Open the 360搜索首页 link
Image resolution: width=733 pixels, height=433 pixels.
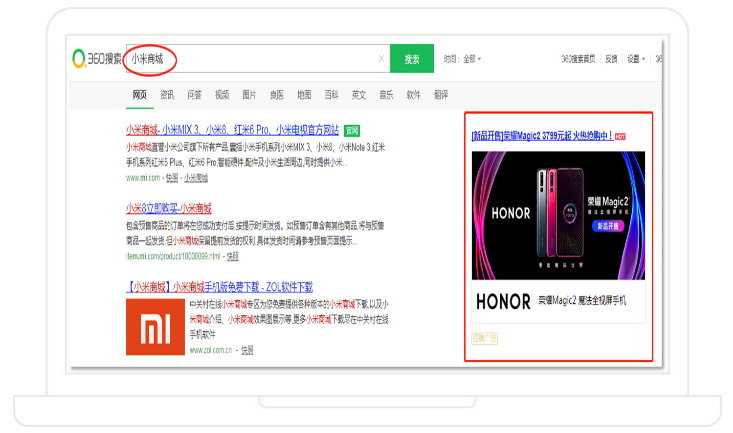(578, 59)
